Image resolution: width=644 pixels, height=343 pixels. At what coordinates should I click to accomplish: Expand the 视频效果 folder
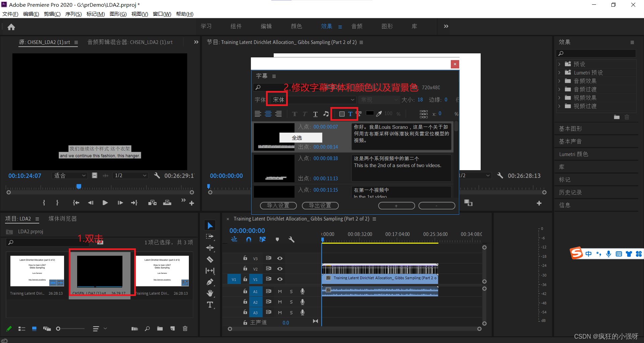tap(559, 98)
